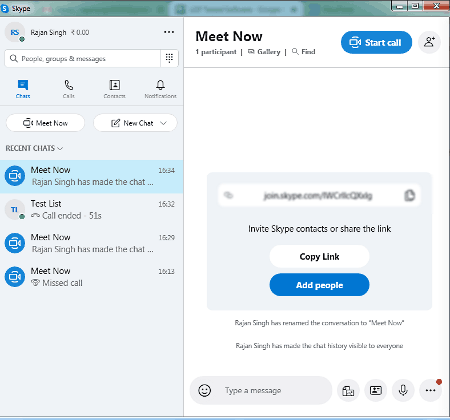Click the Skype logo in title bar
450x420 pixels.
[5, 9]
